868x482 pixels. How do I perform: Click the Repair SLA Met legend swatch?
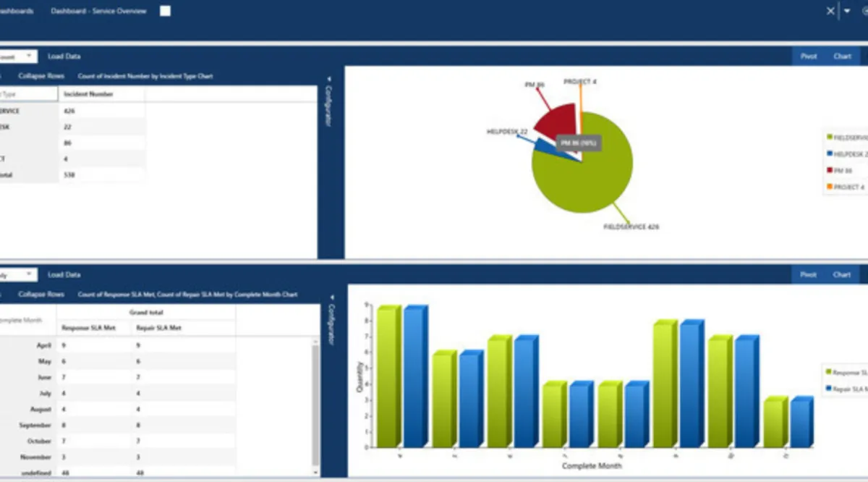[x=829, y=389]
